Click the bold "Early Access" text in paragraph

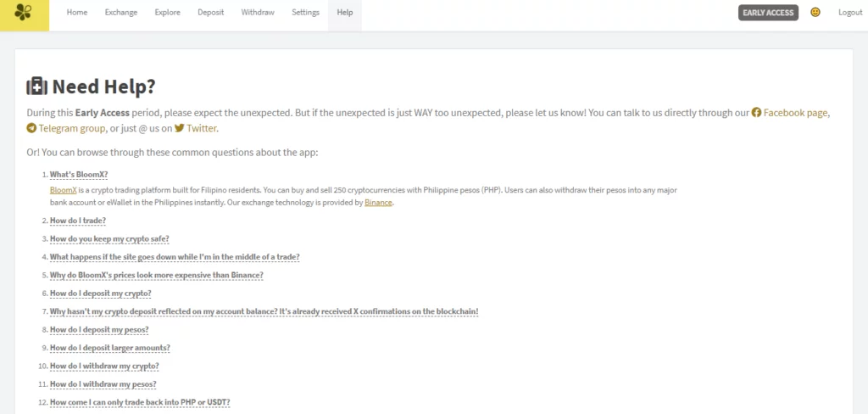pos(103,113)
